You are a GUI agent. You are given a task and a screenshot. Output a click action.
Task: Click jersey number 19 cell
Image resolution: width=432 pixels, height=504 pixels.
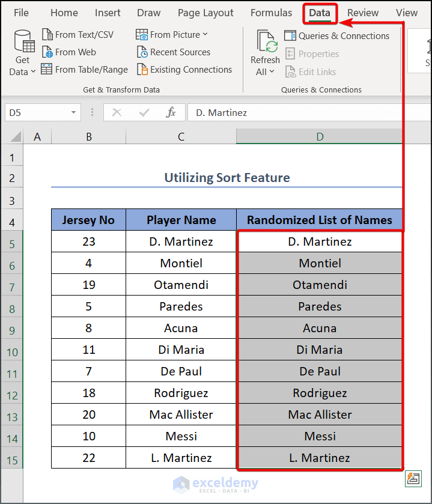[88, 285]
